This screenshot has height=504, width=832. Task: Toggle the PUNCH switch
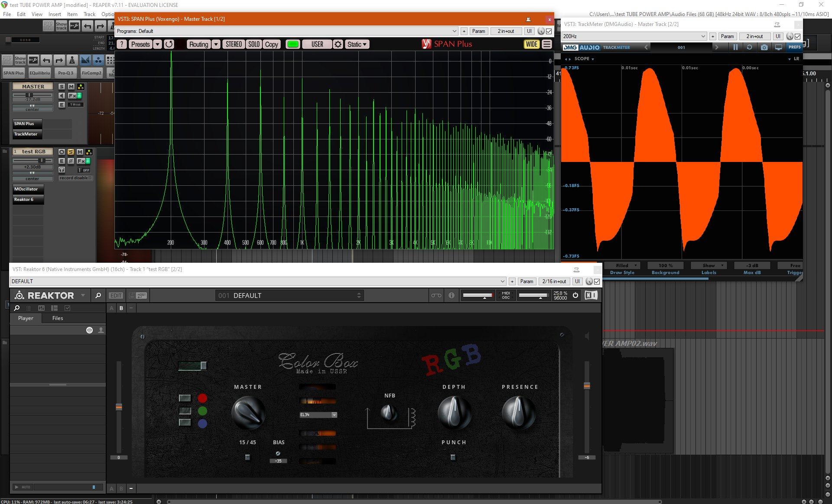pyautogui.click(x=453, y=457)
